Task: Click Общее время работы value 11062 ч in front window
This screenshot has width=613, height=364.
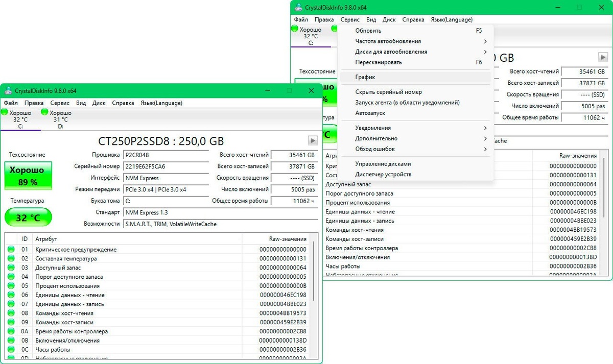Action: (294, 201)
